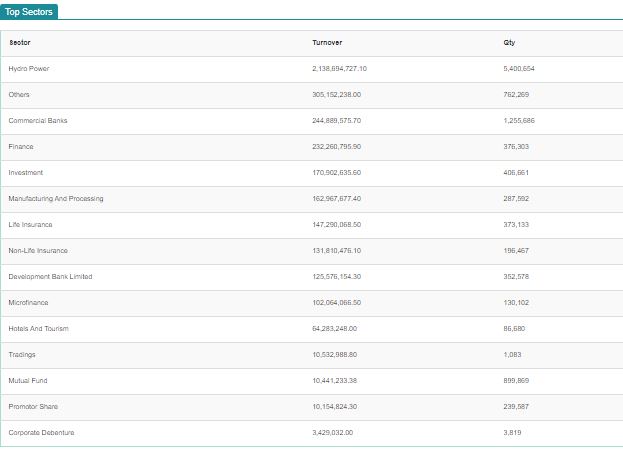The height and width of the screenshot is (454, 623).
Task: Select Hotels And Tourism quantity 86,680
Action: click(514, 328)
